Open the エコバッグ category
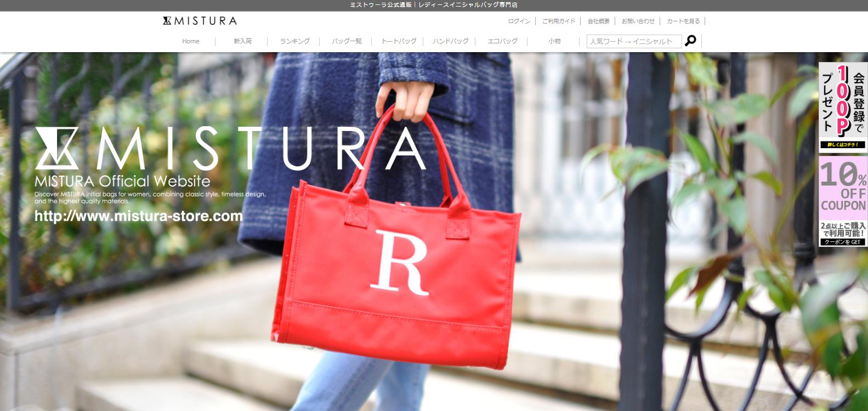Image resolution: width=868 pixels, height=411 pixels. coord(503,41)
